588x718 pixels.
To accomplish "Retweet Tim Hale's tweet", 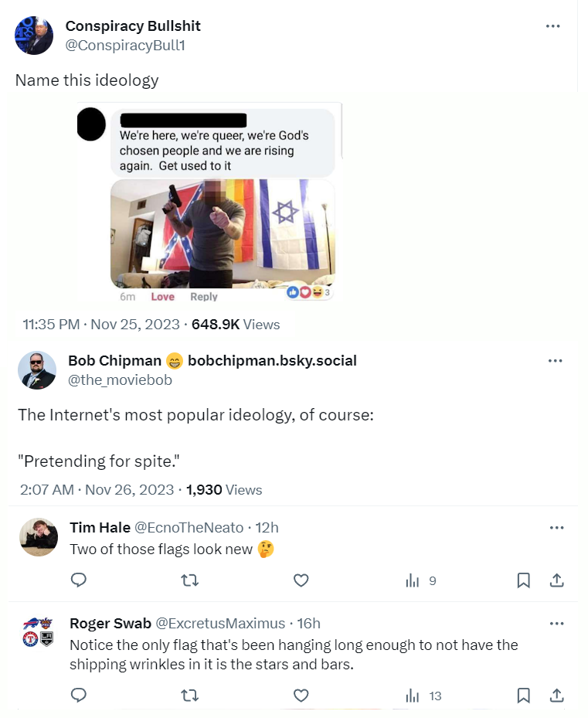I will click(x=190, y=580).
